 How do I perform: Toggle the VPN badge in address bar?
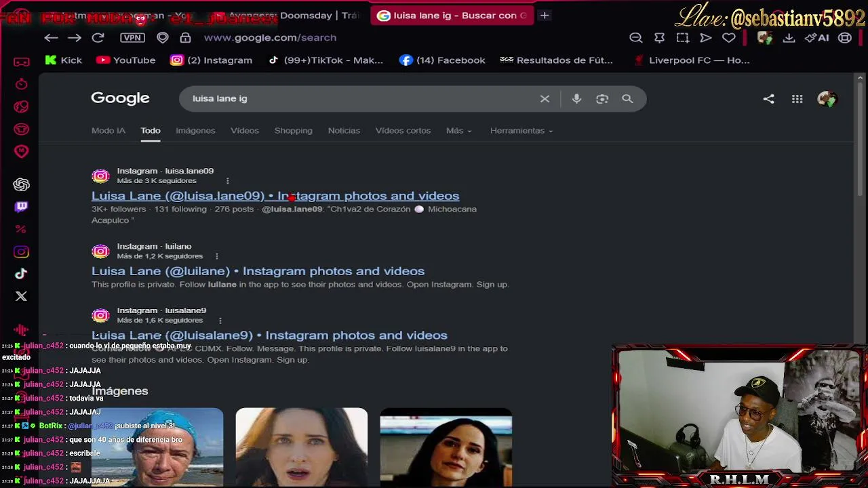click(133, 38)
